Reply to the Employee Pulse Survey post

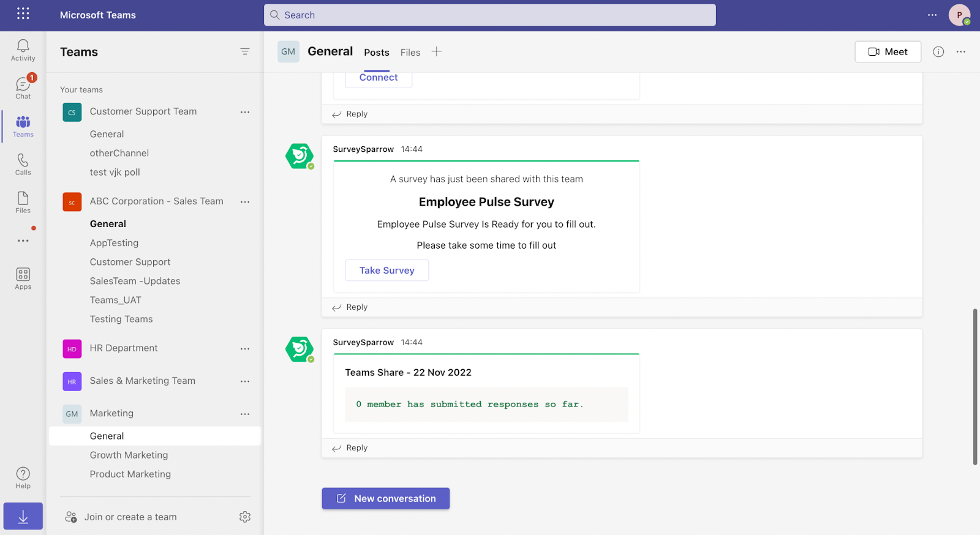click(350, 307)
